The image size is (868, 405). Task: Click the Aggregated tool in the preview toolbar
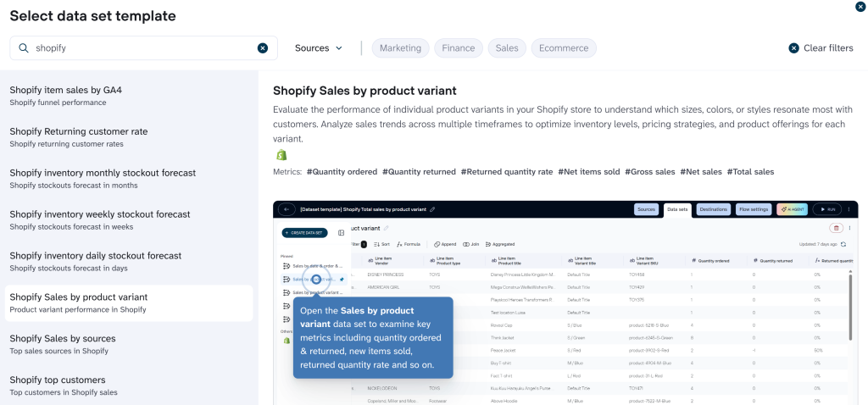tap(500, 244)
